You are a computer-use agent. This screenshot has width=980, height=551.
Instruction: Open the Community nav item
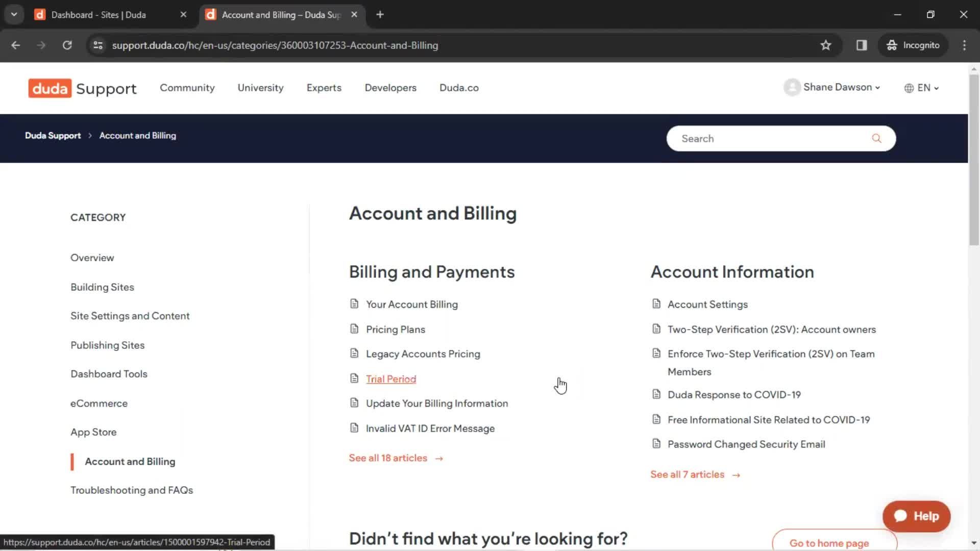[187, 88]
